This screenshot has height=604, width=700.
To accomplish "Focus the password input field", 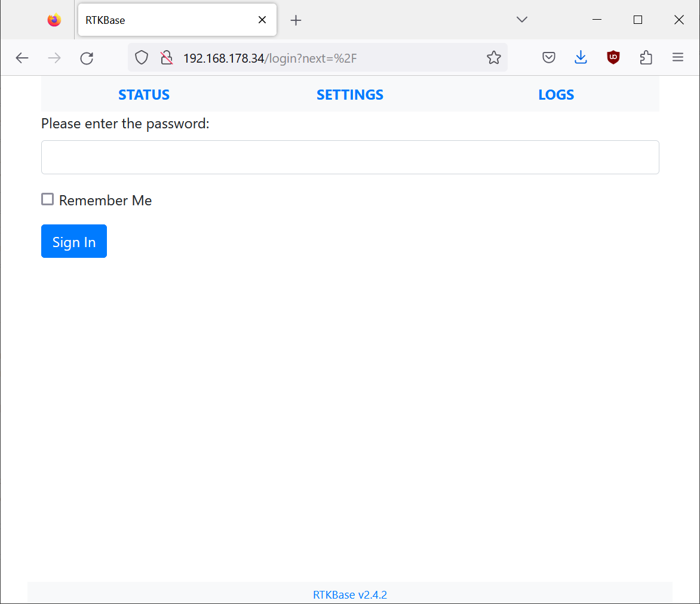I will click(350, 158).
